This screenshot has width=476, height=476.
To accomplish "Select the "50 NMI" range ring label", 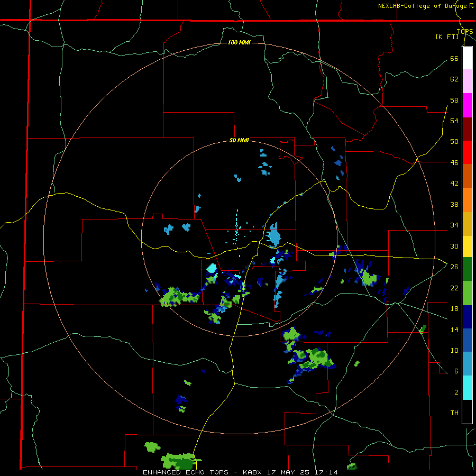I will click(x=239, y=140).
